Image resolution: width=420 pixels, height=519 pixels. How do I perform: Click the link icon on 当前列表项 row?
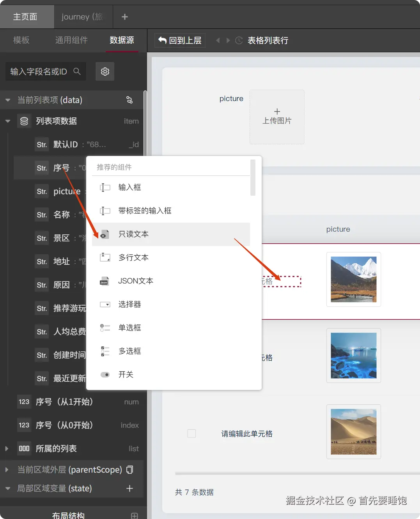point(129,100)
